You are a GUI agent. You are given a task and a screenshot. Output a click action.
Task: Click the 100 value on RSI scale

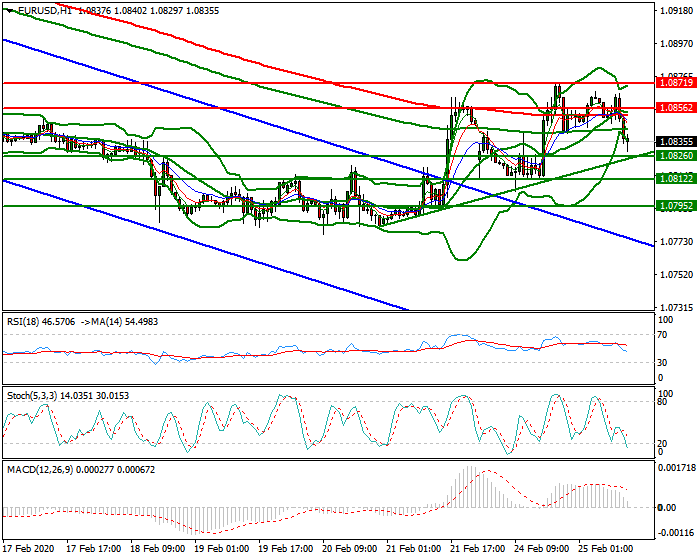665,320
